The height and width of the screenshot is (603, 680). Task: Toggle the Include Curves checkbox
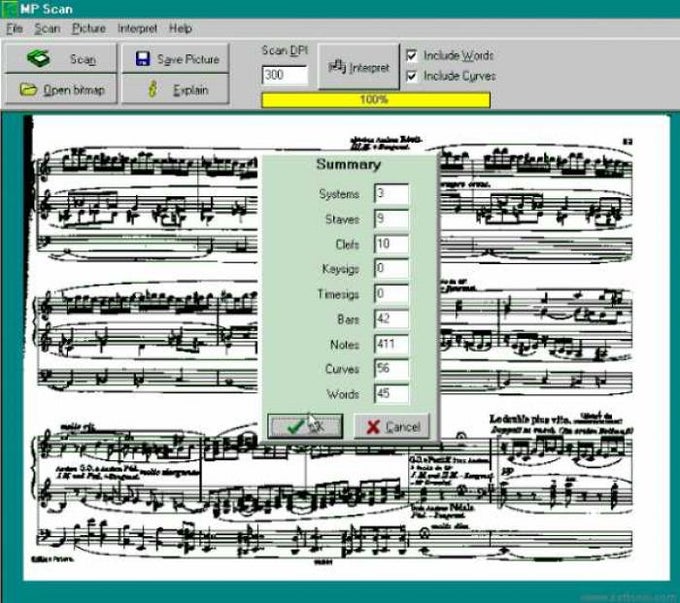point(412,76)
